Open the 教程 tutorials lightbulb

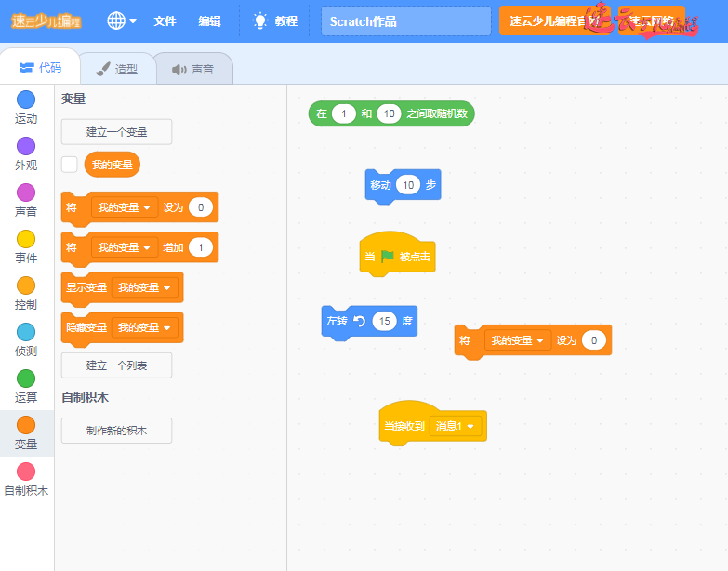[260, 20]
